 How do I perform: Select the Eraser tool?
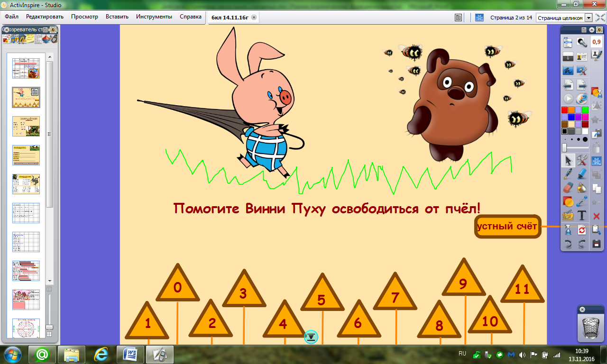coord(568,188)
